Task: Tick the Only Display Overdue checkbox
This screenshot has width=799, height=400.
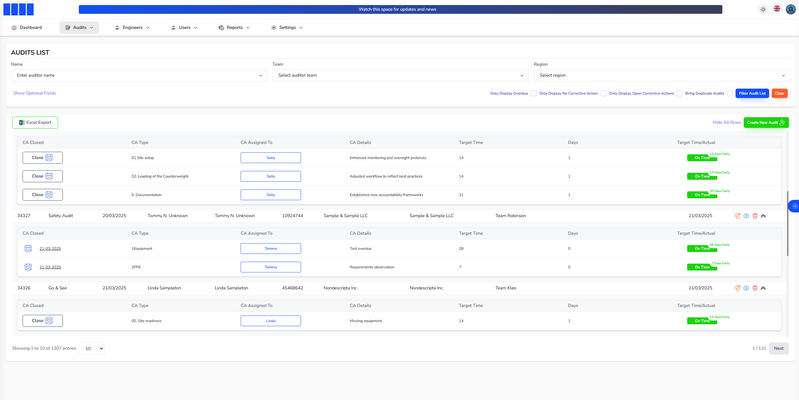Action: 534,93
